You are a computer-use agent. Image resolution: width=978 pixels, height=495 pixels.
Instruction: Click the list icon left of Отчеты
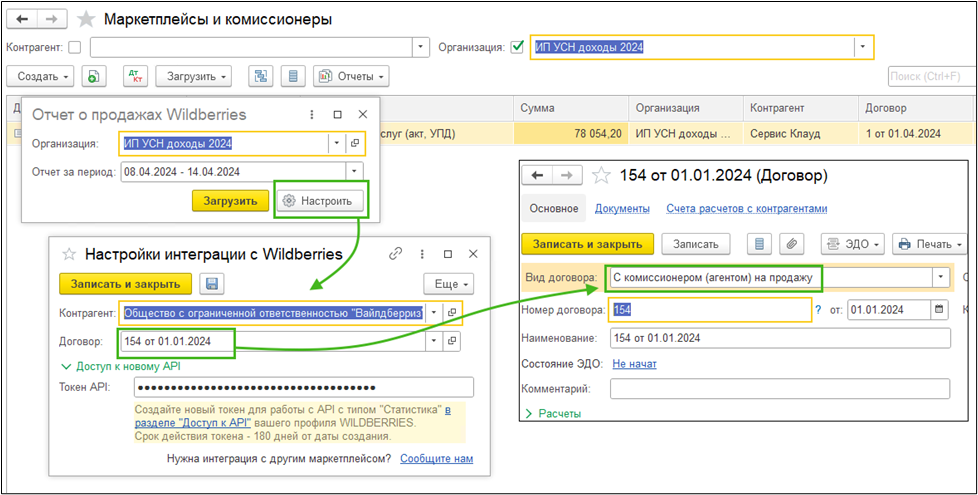[293, 77]
